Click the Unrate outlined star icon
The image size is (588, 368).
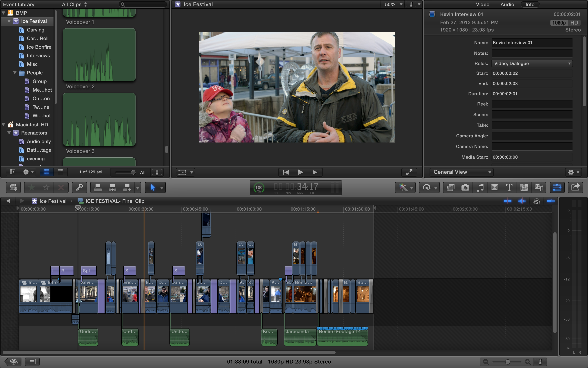(46, 187)
